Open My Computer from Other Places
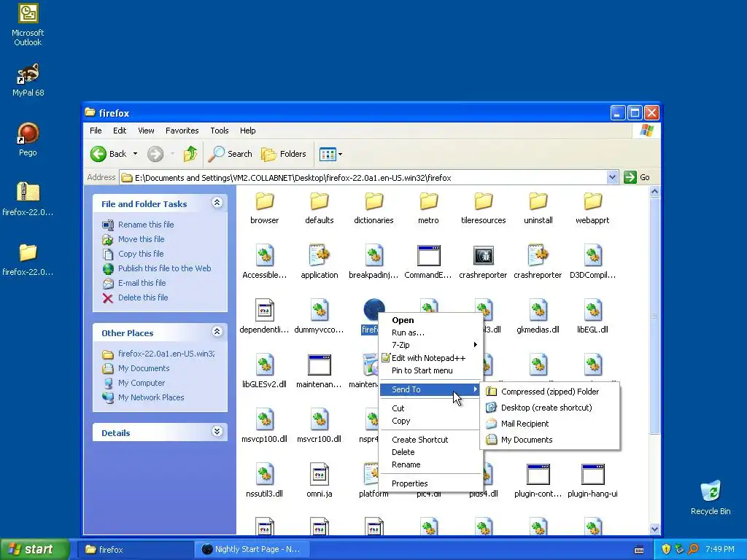The image size is (747, 560). tap(141, 383)
